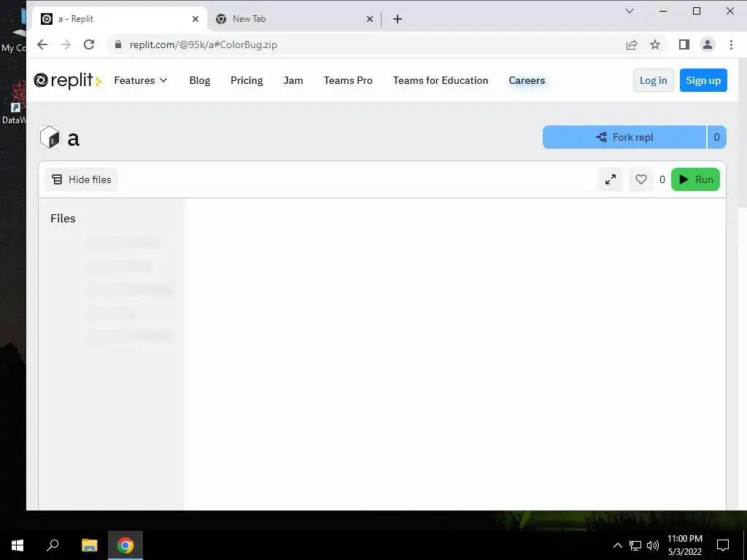Screen dimensions: 747x560
Task: Click the Log in button
Action: [653, 80]
